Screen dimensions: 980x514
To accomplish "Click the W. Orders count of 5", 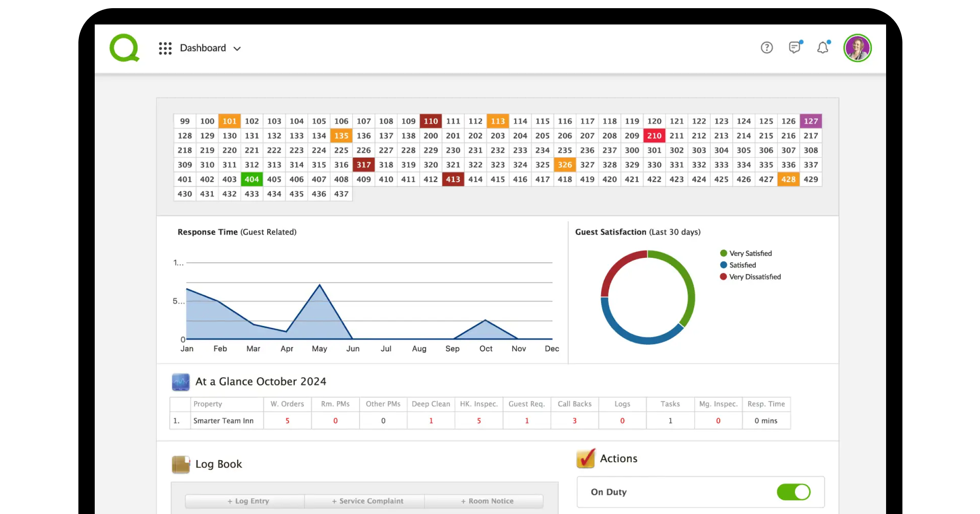I will click(x=287, y=421).
